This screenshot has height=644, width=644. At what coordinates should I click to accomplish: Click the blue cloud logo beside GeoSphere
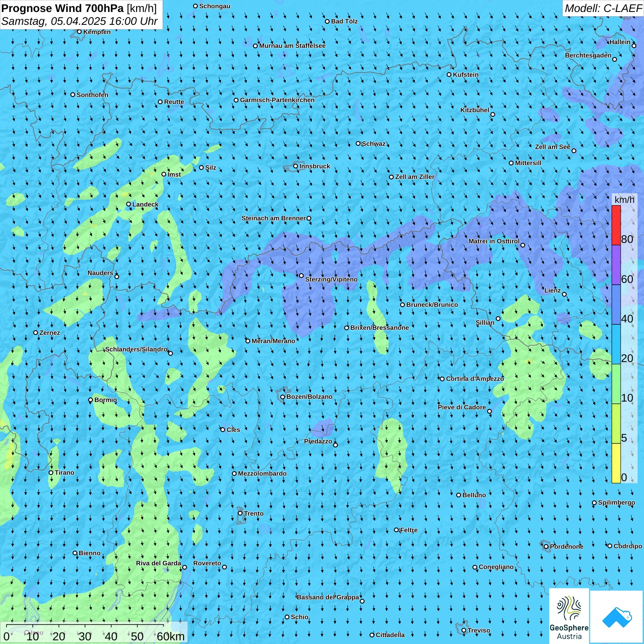tap(617, 617)
